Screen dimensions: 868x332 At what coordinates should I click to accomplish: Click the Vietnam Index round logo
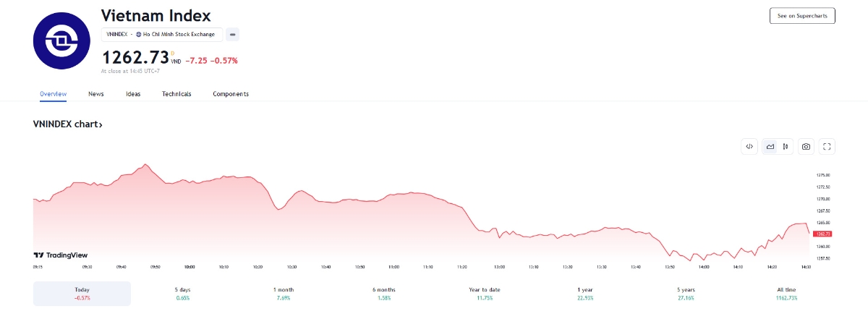[61, 42]
